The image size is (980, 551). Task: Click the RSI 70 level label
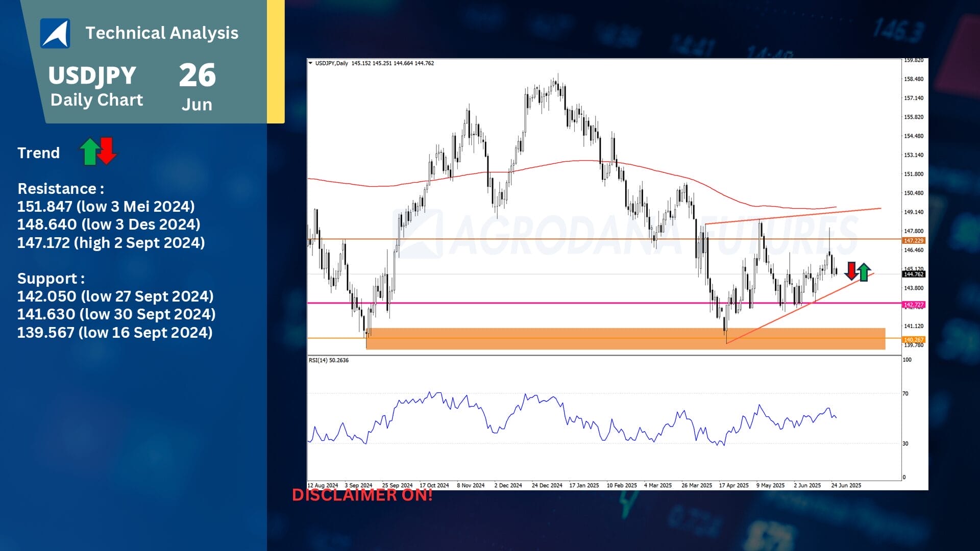pyautogui.click(x=905, y=394)
